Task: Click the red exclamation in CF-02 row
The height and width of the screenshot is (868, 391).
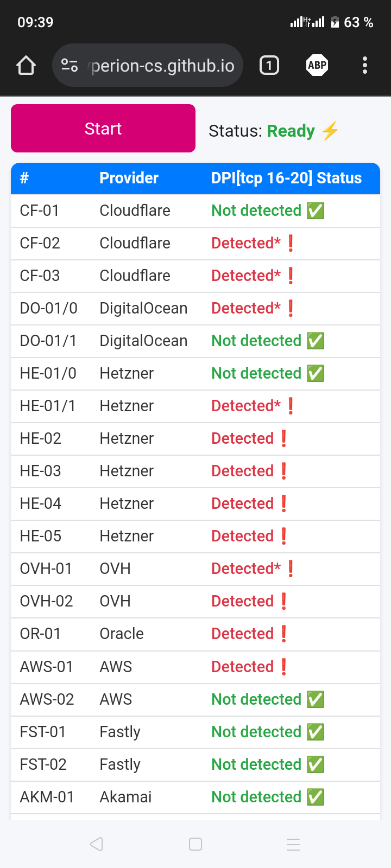Action: (x=291, y=243)
